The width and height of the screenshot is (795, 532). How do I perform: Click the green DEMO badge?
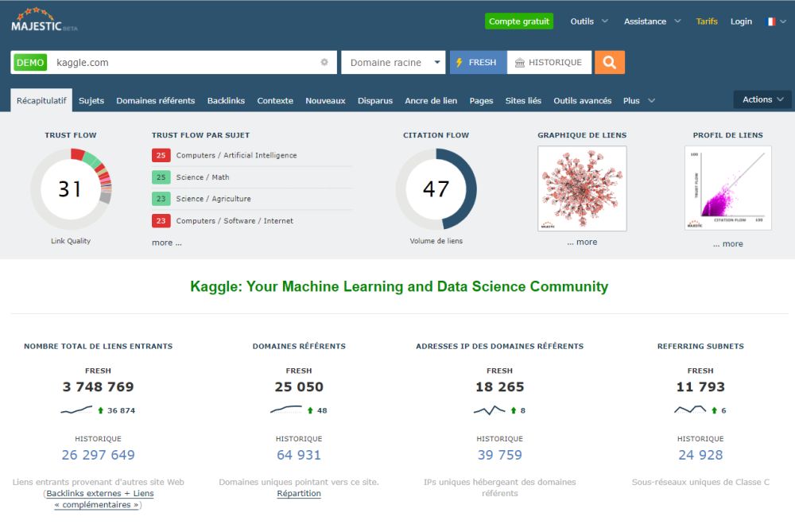point(30,62)
